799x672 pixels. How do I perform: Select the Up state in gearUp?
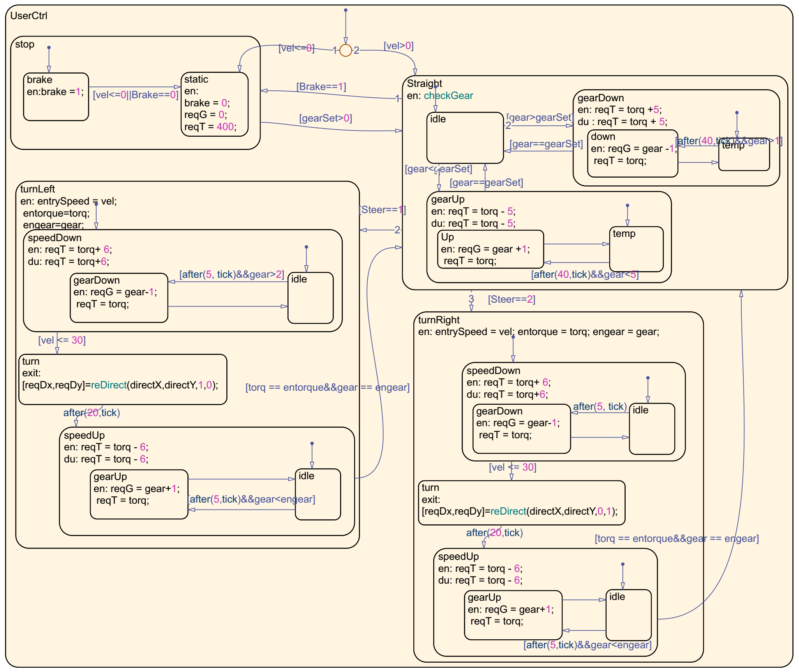[490, 249]
